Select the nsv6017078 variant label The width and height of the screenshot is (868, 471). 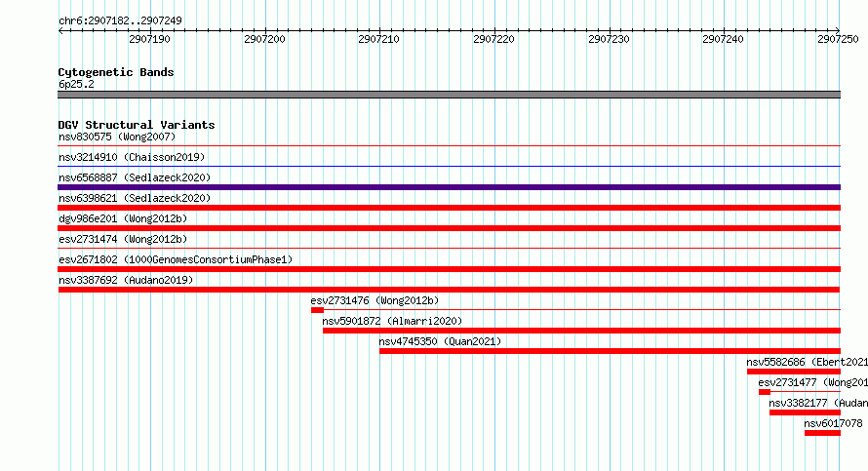tap(833, 423)
